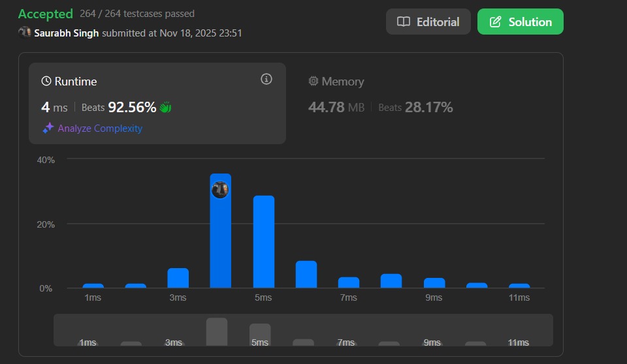
Task: Click the '44.78 MB' memory value
Action: coord(336,107)
